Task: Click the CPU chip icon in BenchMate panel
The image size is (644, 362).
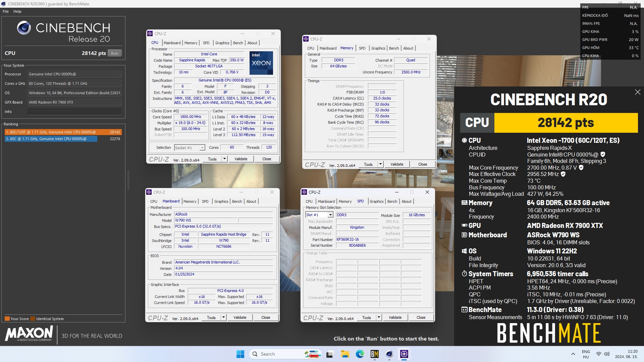Action: pyautogui.click(x=464, y=140)
